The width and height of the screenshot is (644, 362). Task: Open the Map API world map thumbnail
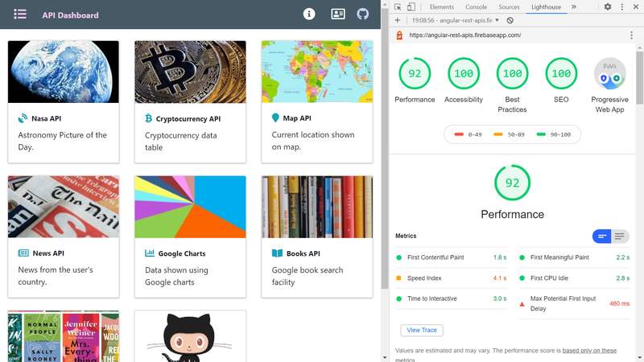[x=317, y=72]
